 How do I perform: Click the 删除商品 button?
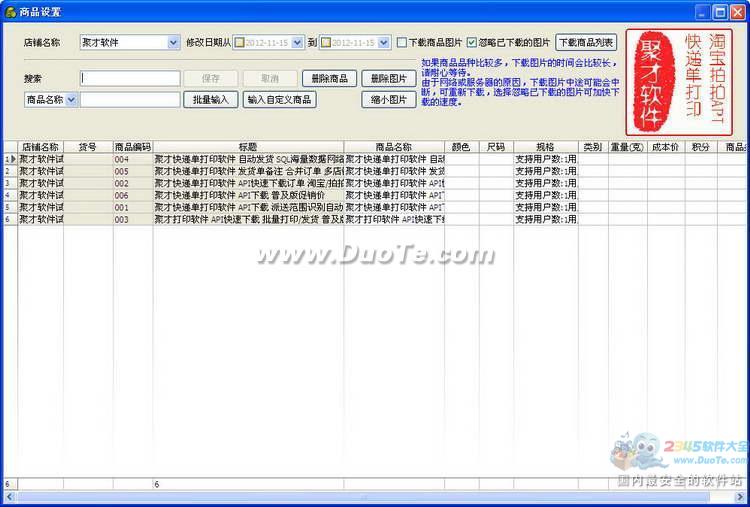(x=330, y=78)
